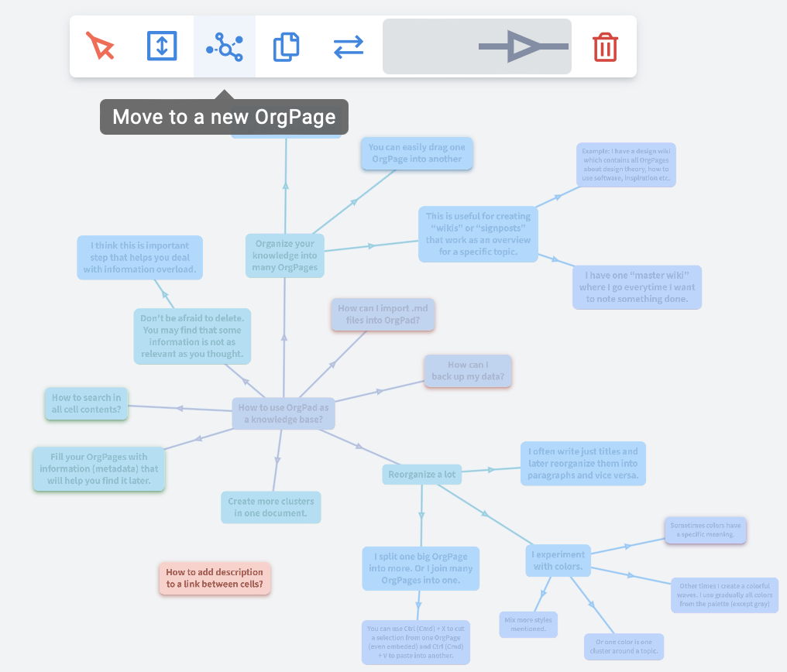Select the 'Create more clusters in one document.' cell

(270, 507)
